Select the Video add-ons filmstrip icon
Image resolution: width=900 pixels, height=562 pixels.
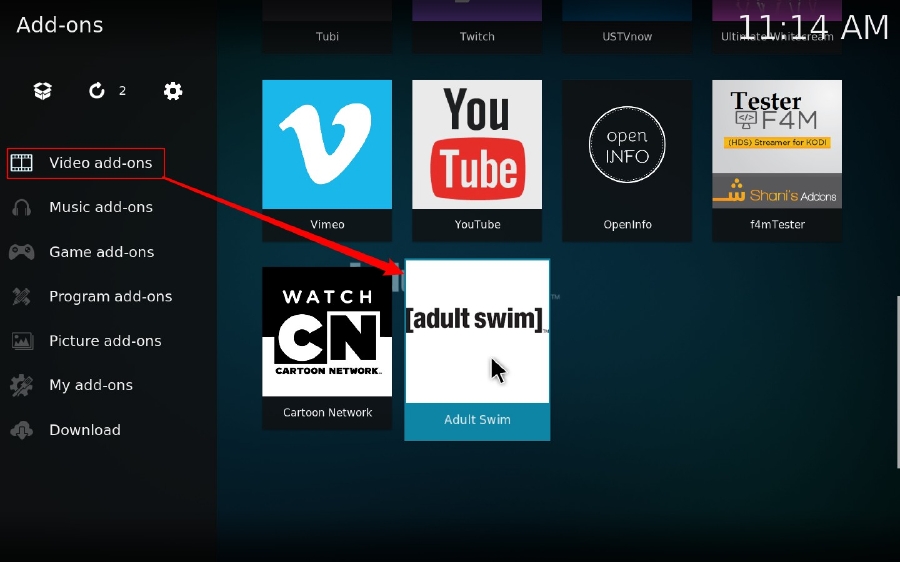click(x=22, y=162)
